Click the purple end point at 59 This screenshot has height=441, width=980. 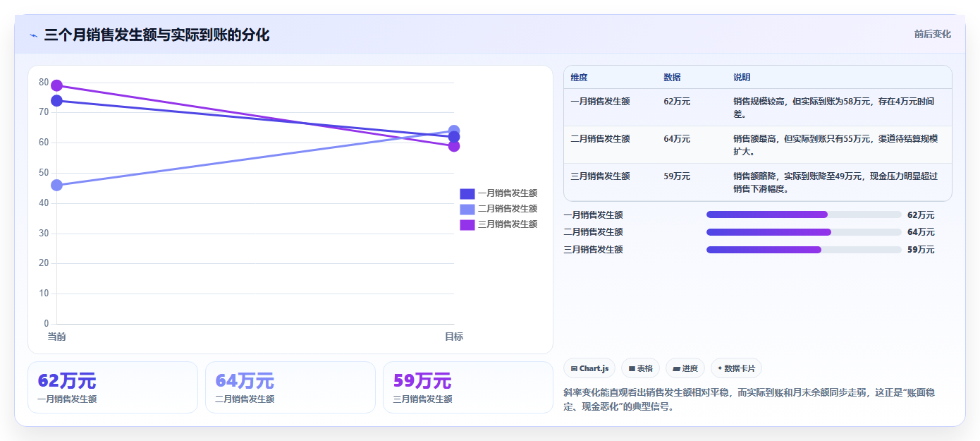point(454,146)
